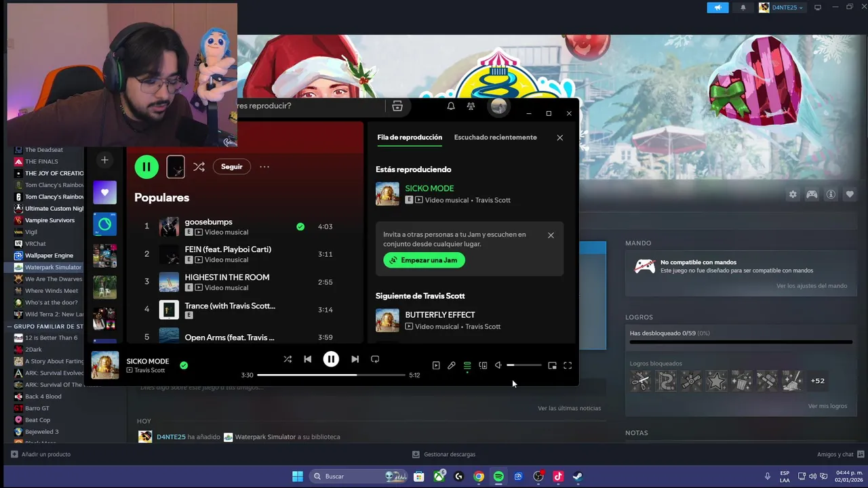Viewport: 868px width, 488px height.
Task: Open the Steam notifications bell
Action: pos(743,7)
